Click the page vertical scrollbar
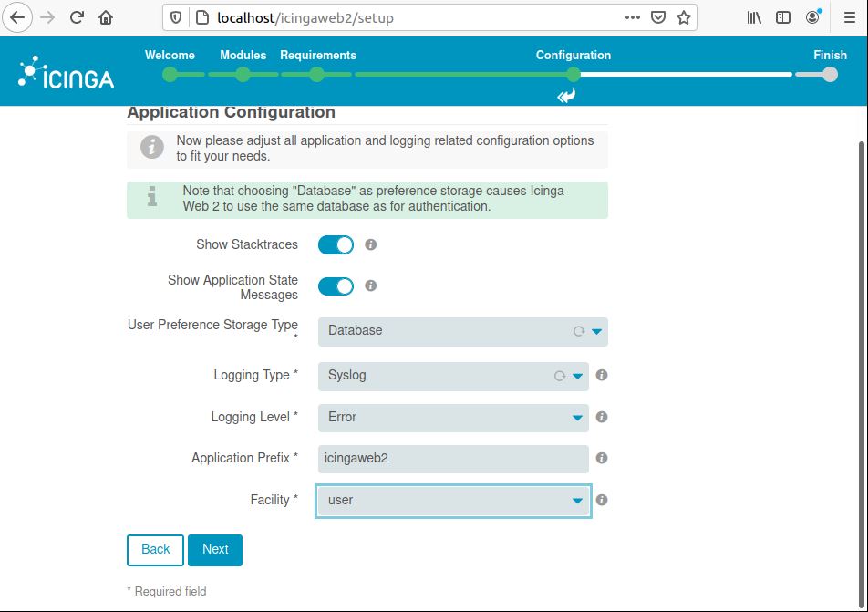Screen dimensions: 868x612 (862, 374)
